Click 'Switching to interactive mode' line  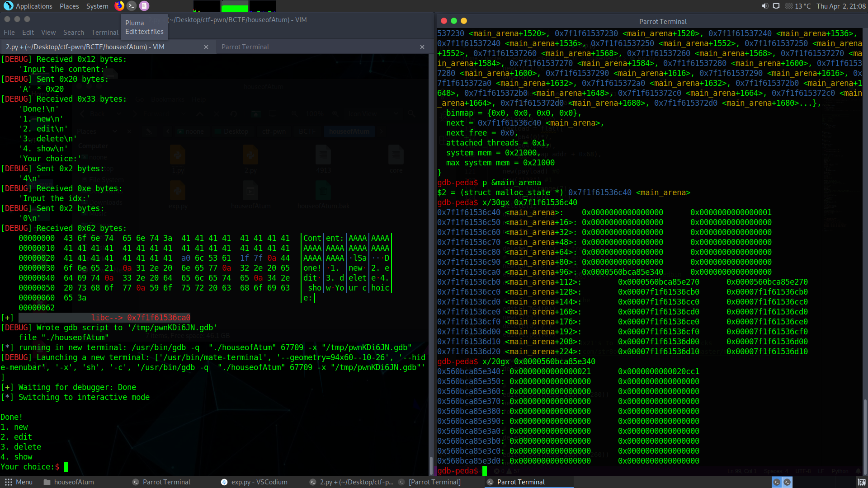pyautogui.click(x=75, y=397)
